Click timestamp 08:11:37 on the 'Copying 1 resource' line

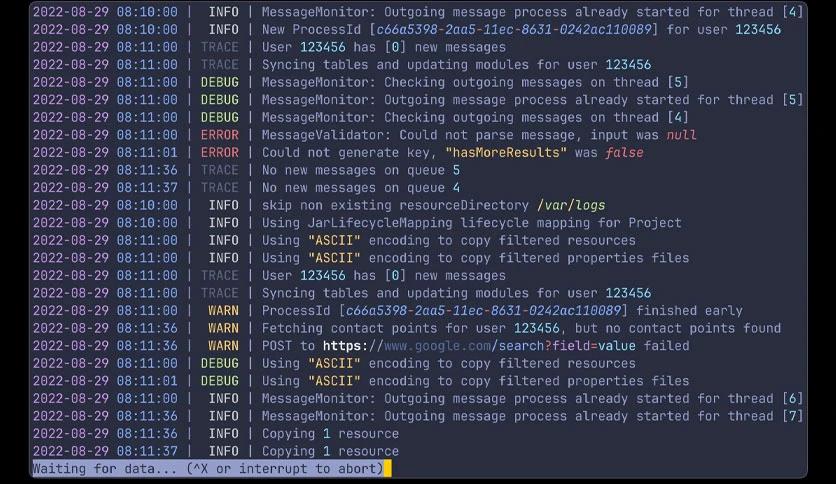pyautogui.click(x=147, y=451)
